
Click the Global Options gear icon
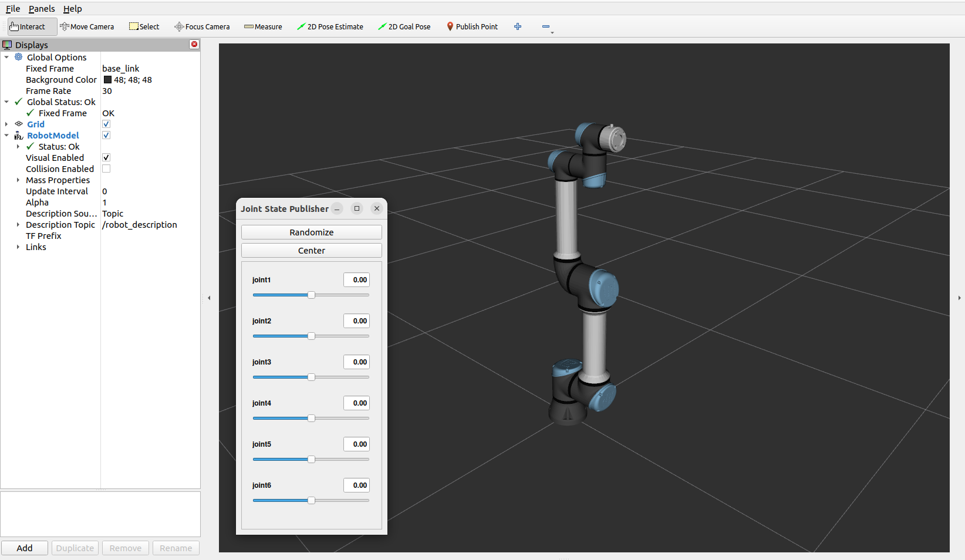19,57
